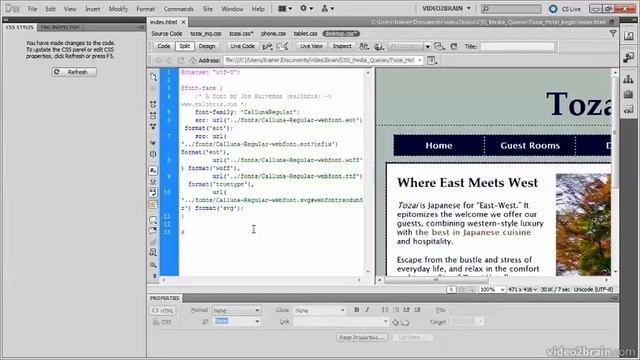Open the Layout dropdown icon in menu bar
Viewport: 640px width, 360px height.
coord(285,9)
